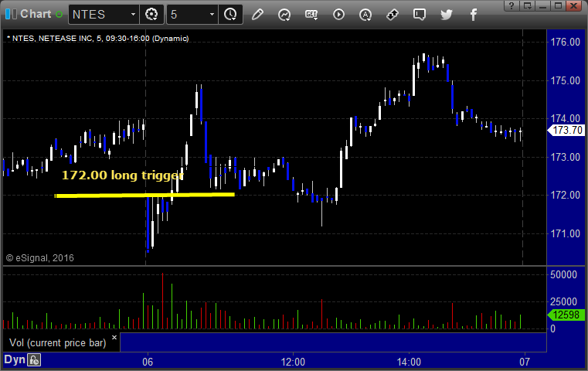The image size is (588, 371).
Task: Click the 12:00 time axis label
Action: tap(293, 362)
